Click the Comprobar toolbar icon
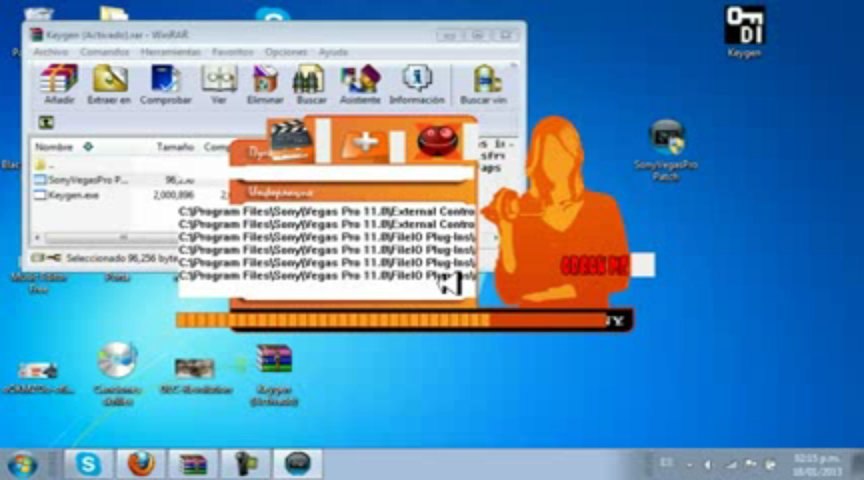Image resolution: width=864 pixels, height=480 pixels. 165,84
